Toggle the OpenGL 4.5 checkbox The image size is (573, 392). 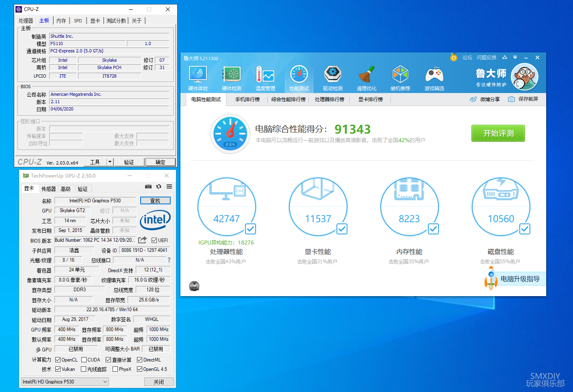click(139, 369)
